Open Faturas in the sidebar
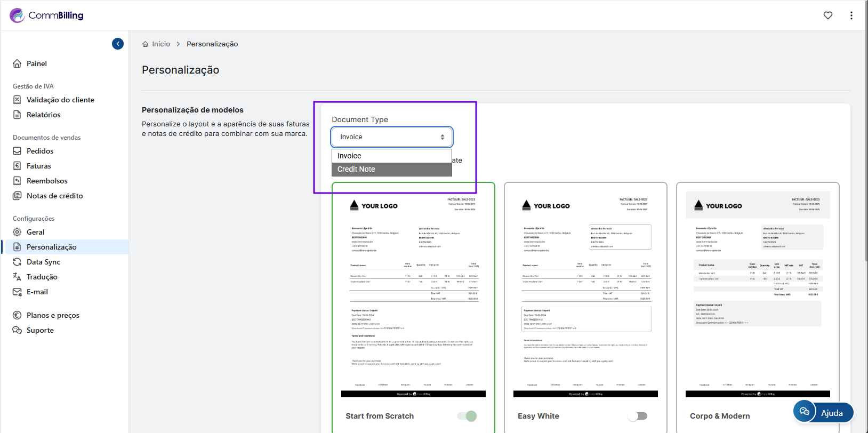This screenshot has height=433, width=868. pos(38,166)
